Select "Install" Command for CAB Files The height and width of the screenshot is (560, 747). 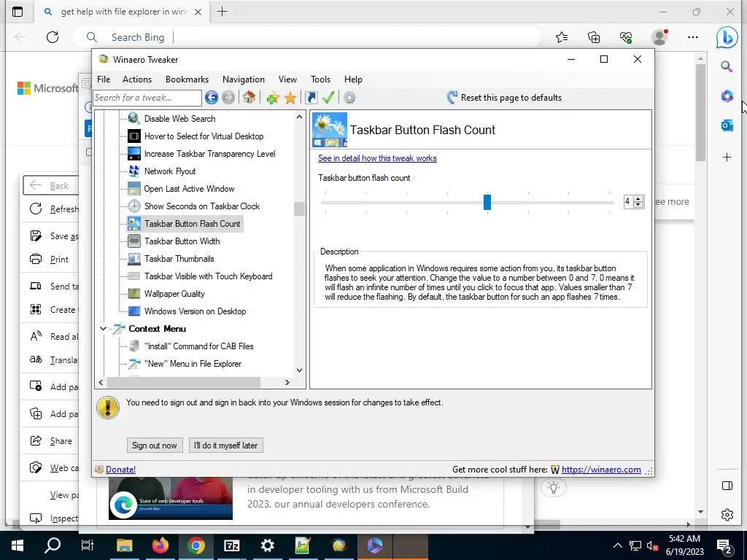click(x=198, y=346)
